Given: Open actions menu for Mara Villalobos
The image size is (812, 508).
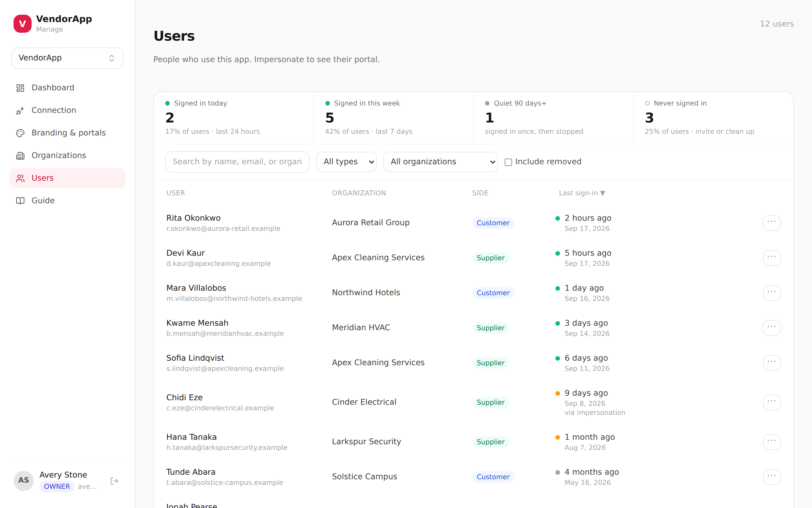Looking at the screenshot, I should pyautogui.click(x=771, y=293).
